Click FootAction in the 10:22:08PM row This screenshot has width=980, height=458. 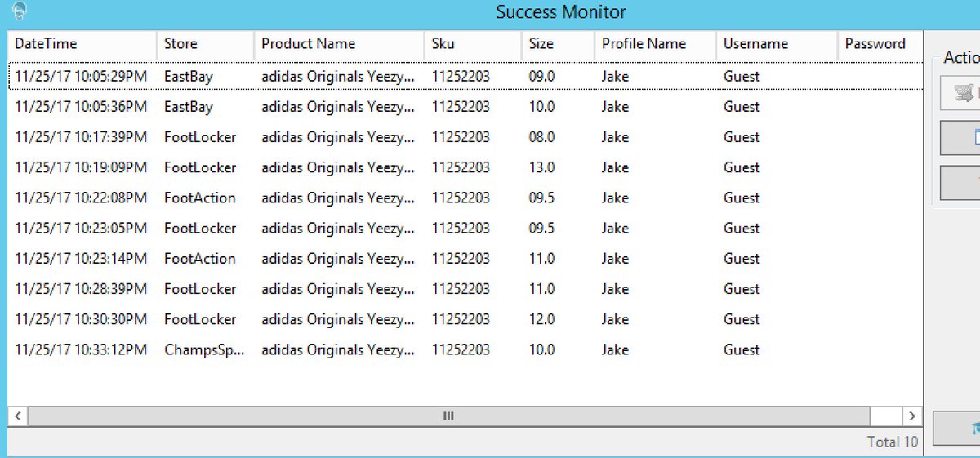[x=199, y=198]
